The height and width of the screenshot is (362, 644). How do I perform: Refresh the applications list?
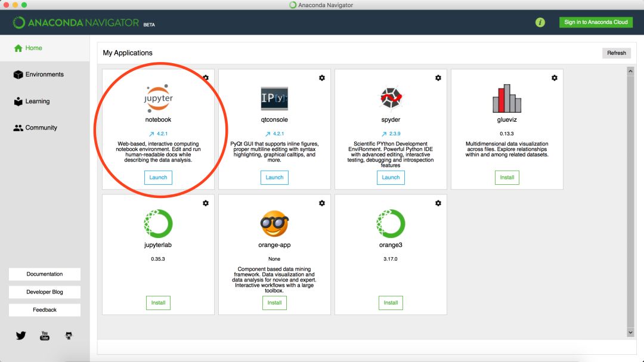point(617,53)
